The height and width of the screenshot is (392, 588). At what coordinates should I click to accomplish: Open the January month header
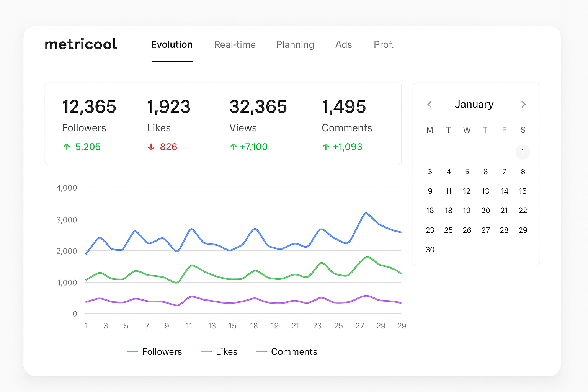[474, 104]
